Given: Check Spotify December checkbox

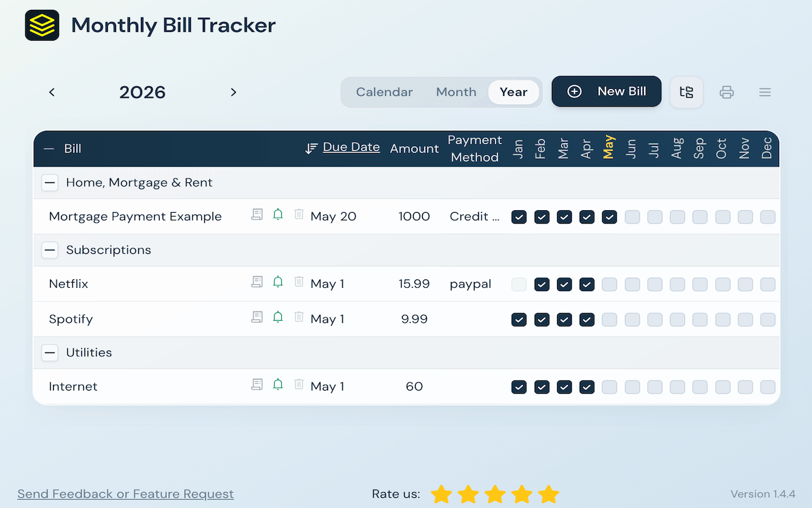Looking at the screenshot, I should (x=768, y=319).
